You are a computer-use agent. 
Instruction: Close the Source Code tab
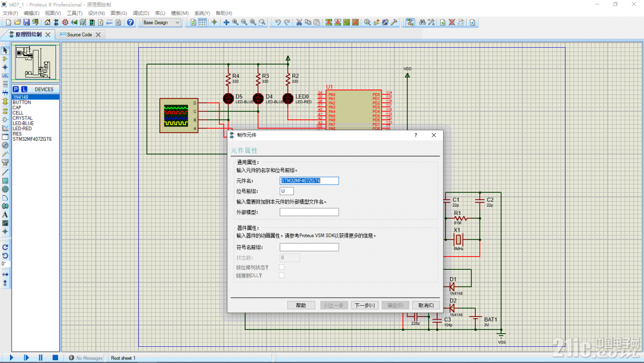click(98, 35)
